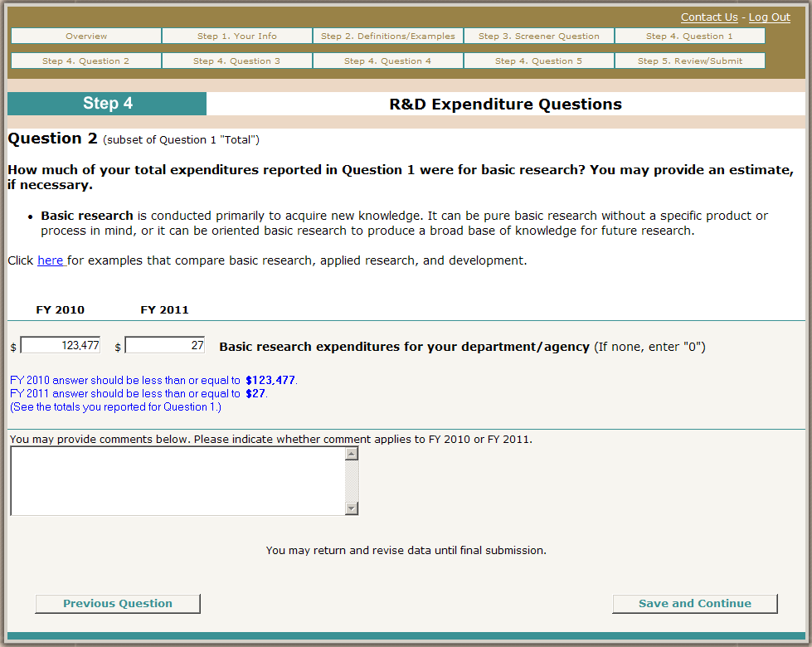The image size is (812, 647).
Task: Switch to Step 3. Screener Question tab
Action: coord(539,36)
